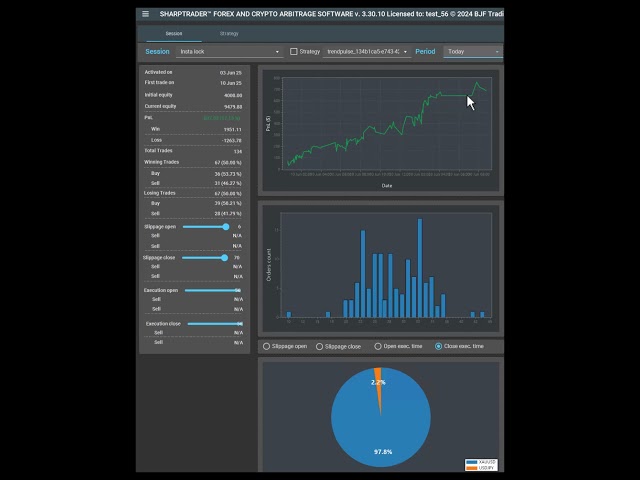Click the First trade on date 10 Jan 25
This screenshot has width=640, height=480.
coord(231,83)
